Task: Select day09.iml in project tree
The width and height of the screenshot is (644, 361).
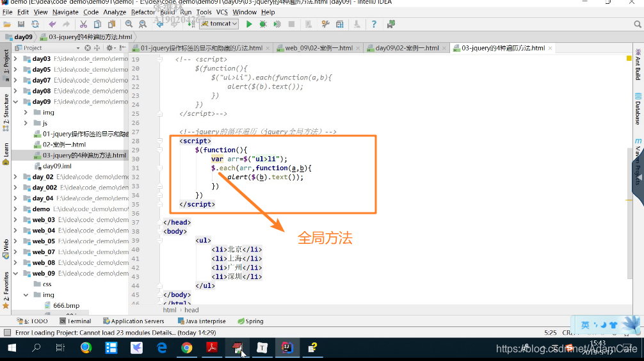Action: [x=57, y=166]
